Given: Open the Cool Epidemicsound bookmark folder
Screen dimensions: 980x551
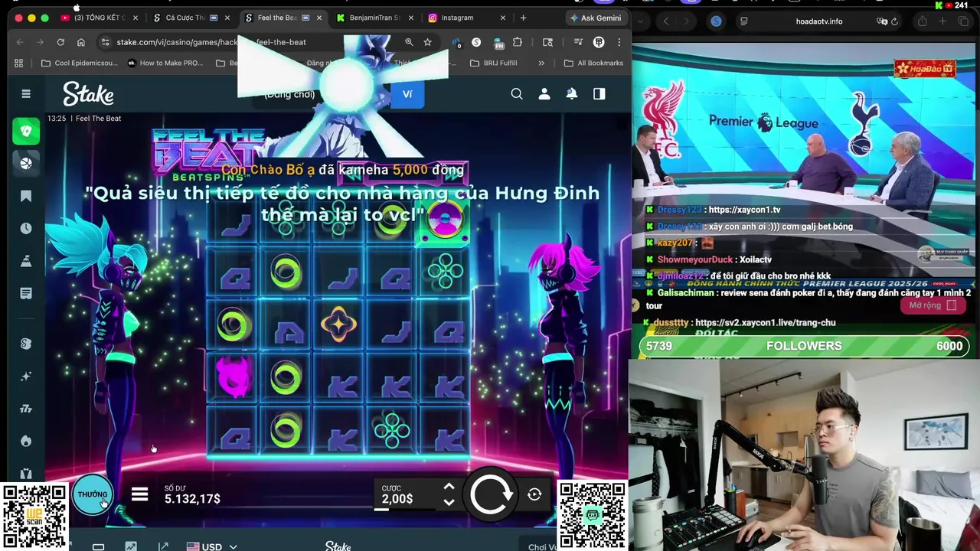Looking at the screenshot, I should click(x=79, y=63).
